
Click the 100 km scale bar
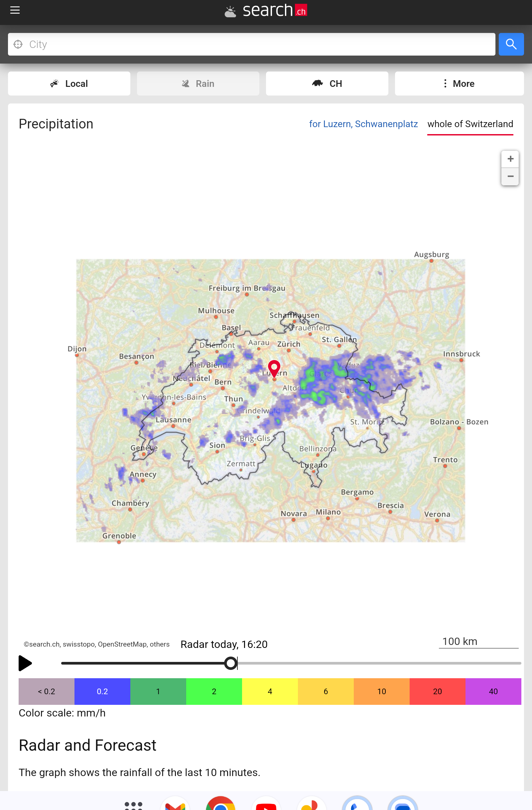click(478, 642)
